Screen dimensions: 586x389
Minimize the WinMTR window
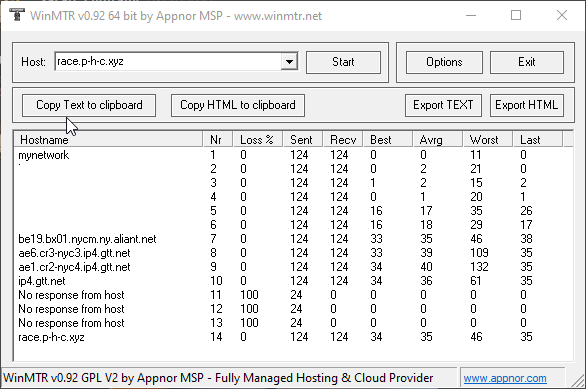pyautogui.click(x=471, y=15)
